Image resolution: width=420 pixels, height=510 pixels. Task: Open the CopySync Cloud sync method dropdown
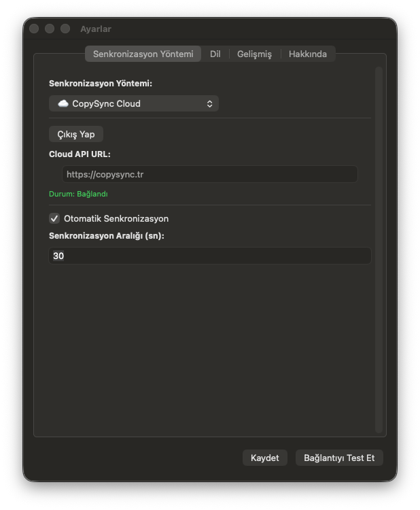click(134, 104)
